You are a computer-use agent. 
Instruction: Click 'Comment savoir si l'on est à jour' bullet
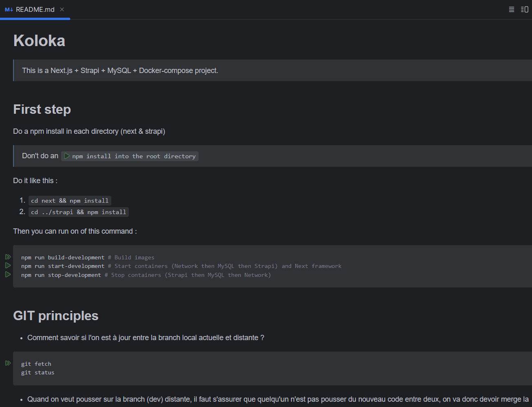tap(146, 338)
